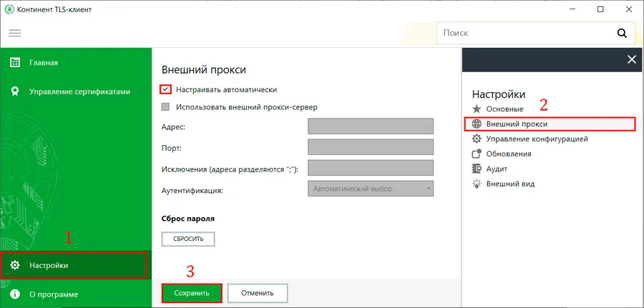Click the Континент TLS-клиент title bar app icon

point(9,9)
